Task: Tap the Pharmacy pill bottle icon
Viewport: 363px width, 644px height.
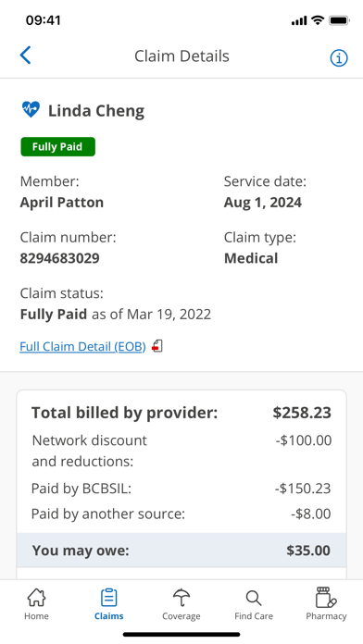Action: click(x=326, y=597)
